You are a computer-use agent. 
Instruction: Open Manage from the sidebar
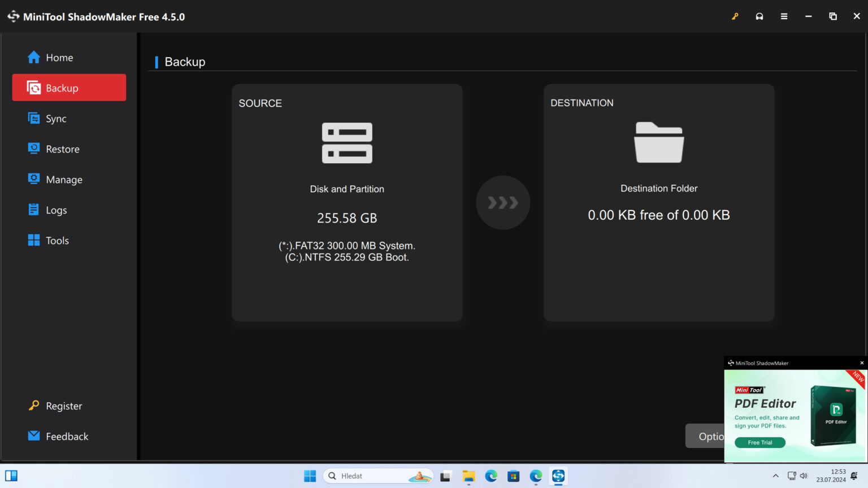64,180
